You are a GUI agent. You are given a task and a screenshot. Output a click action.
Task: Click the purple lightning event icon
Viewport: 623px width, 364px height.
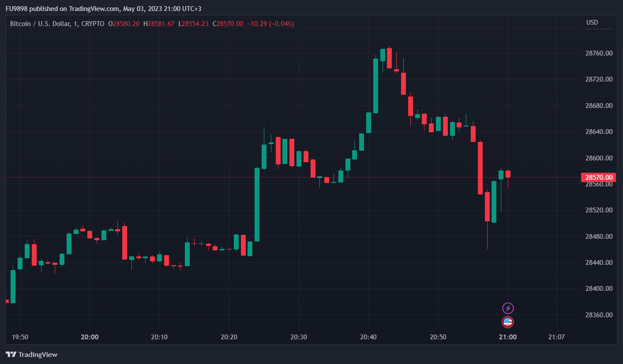pos(508,308)
